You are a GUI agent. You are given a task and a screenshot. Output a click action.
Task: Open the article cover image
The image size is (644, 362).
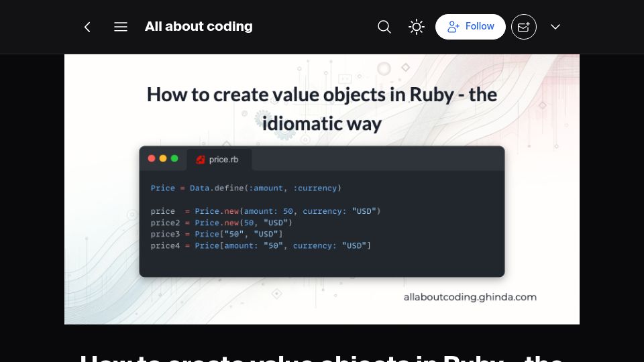[322, 189]
